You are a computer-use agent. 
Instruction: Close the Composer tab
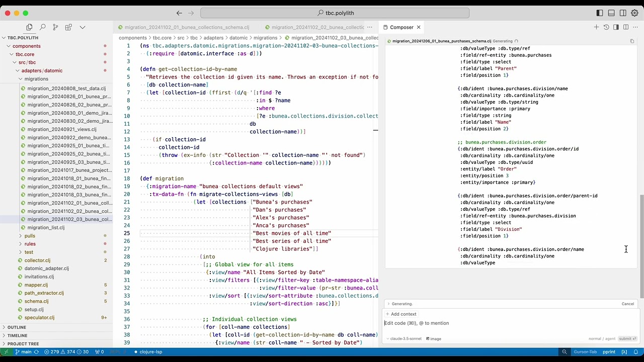click(418, 27)
